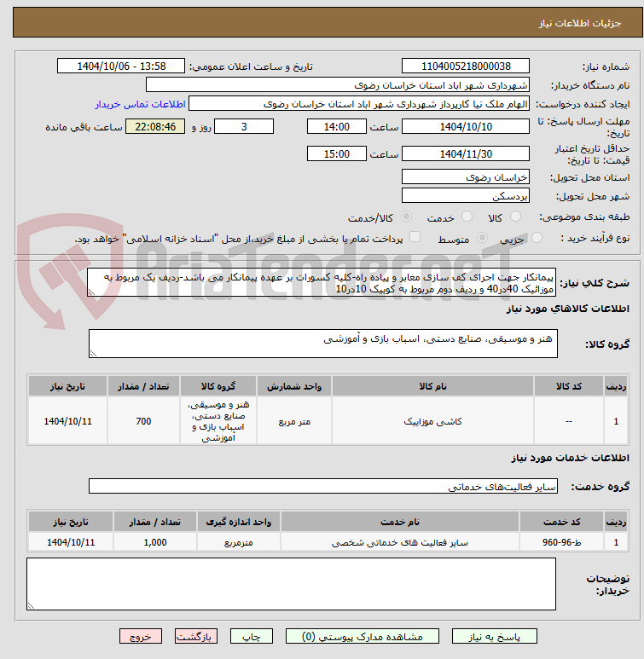Click the جزئیات اطلاعات نیاز header title
Viewport: 644px width, 659px height.
pyautogui.click(x=580, y=23)
